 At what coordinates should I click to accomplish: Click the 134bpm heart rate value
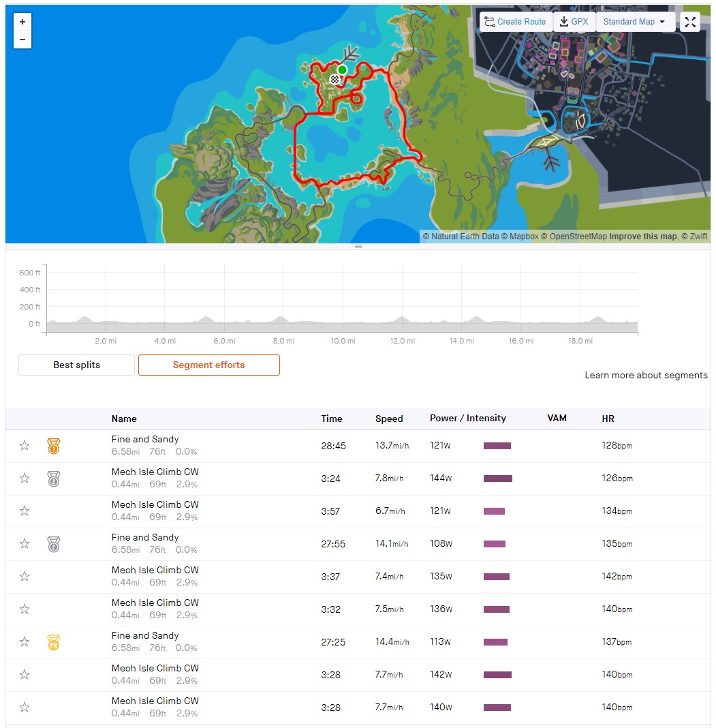coord(617,511)
